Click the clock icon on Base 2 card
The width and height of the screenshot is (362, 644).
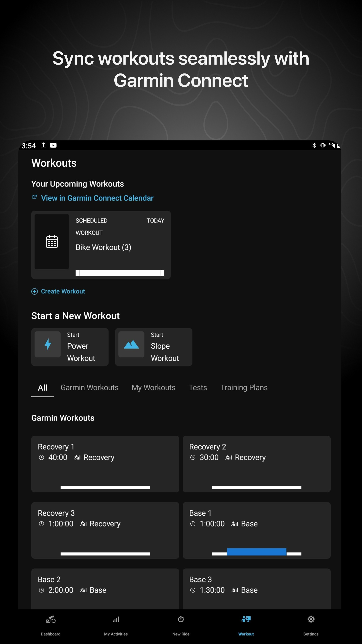[41, 590]
